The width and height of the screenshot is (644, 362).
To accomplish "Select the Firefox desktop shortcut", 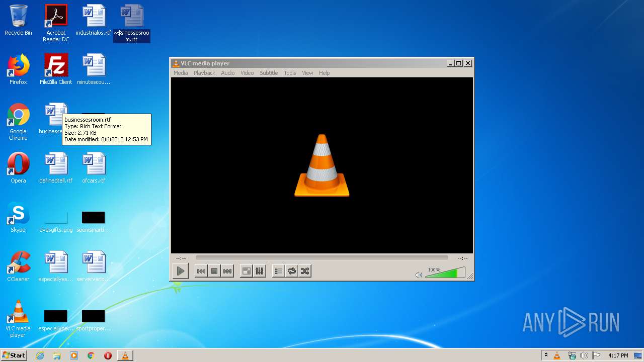I will coord(18,69).
